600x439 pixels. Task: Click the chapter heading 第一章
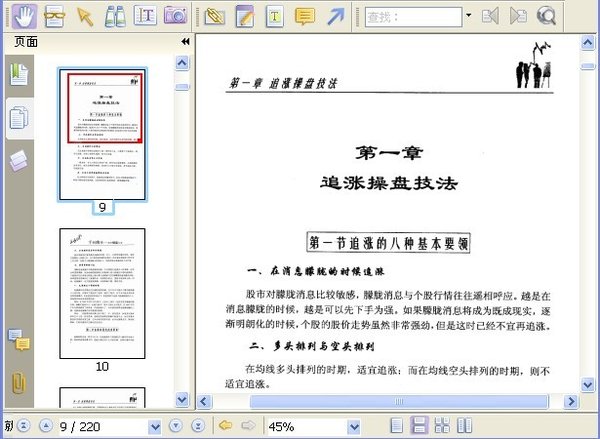[x=389, y=153]
